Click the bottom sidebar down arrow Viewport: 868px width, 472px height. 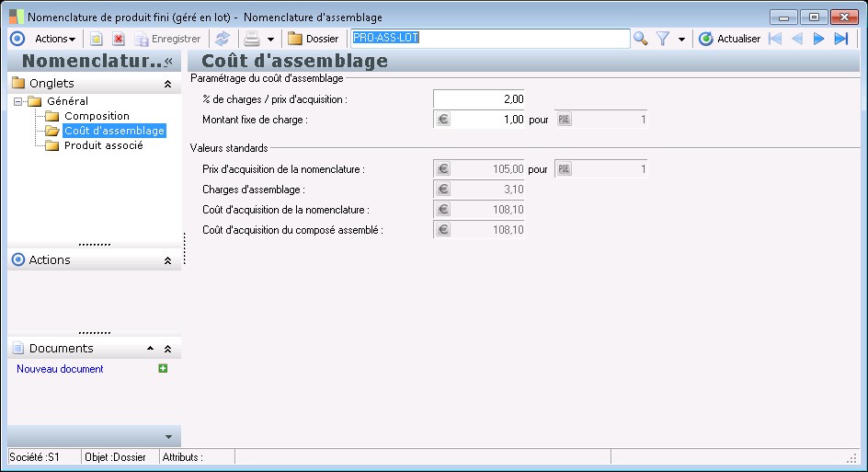(169, 437)
